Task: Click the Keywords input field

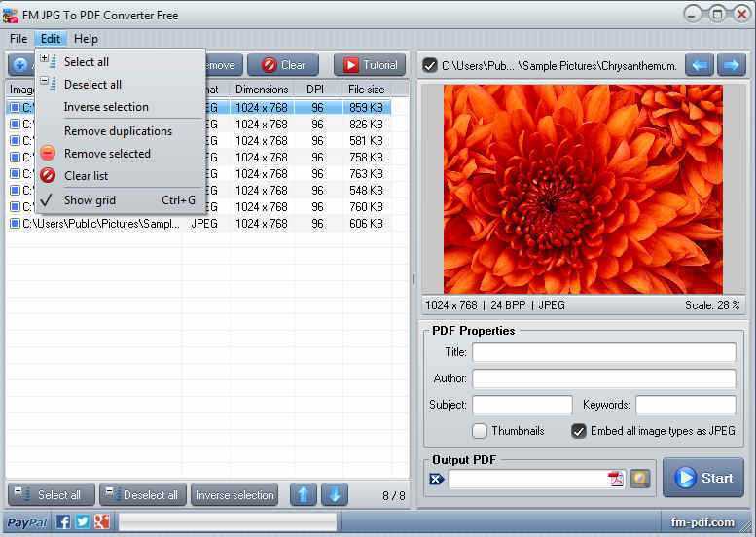Action: coord(686,405)
